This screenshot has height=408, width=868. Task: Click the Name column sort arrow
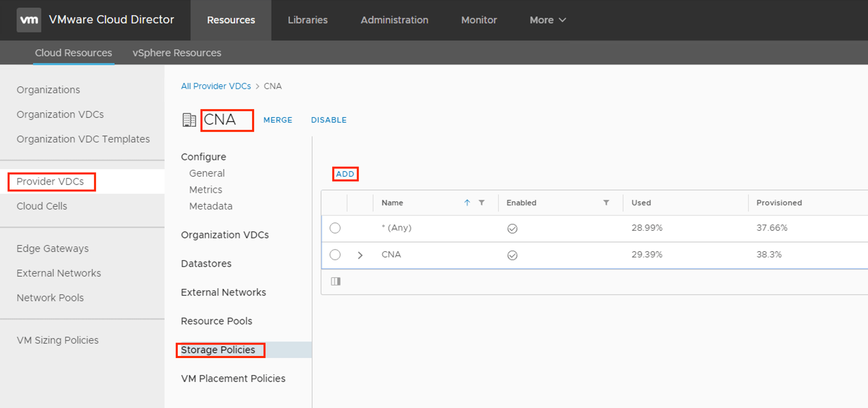point(467,203)
